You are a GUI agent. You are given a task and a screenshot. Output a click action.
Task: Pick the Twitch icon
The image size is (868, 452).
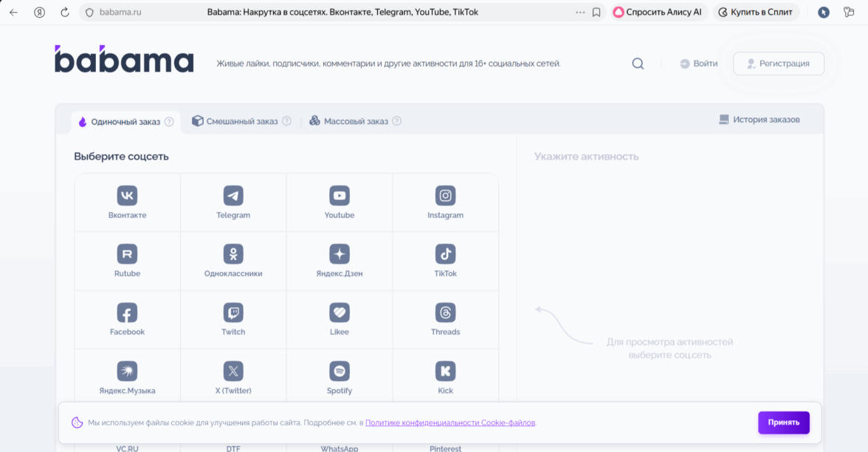tap(233, 312)
